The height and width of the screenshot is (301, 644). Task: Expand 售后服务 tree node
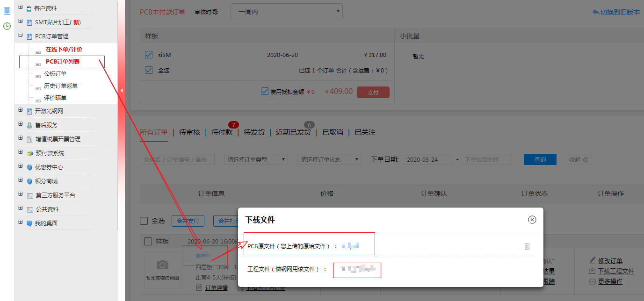[21, 125]
